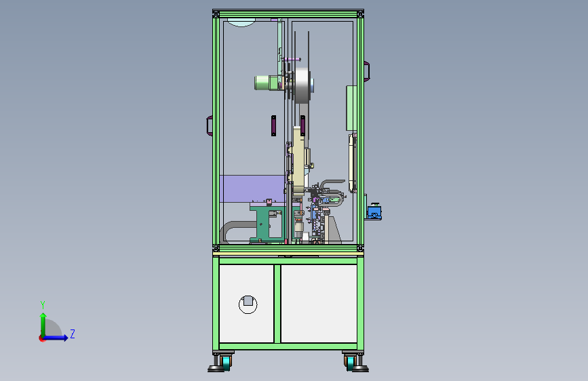Select the purple rectangular panel inside the enclosure
The width and height of the screenshot is (588, 381).
tap(252, 188)
